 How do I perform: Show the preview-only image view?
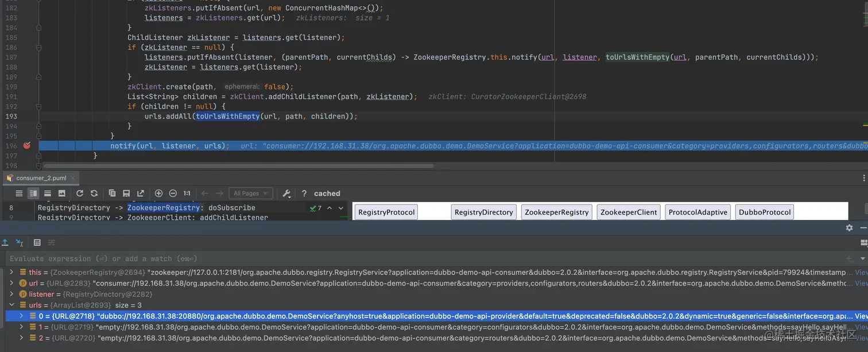[62, 194]
